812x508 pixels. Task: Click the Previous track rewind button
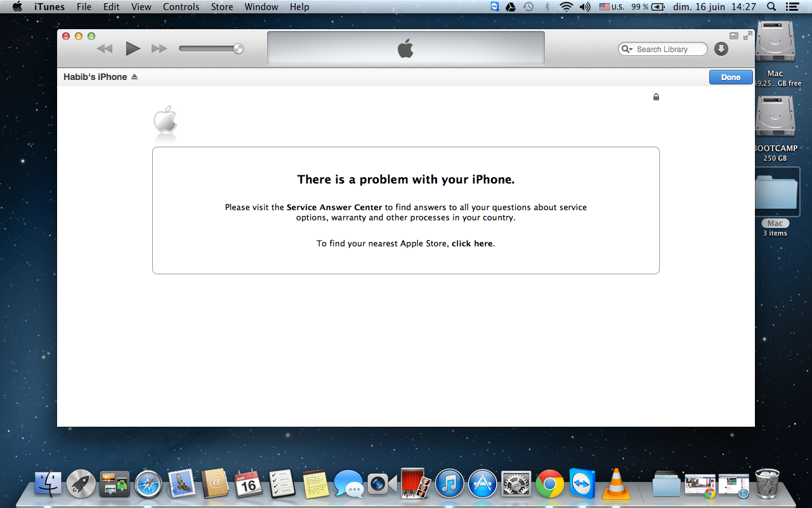click(x=105, y=49)
